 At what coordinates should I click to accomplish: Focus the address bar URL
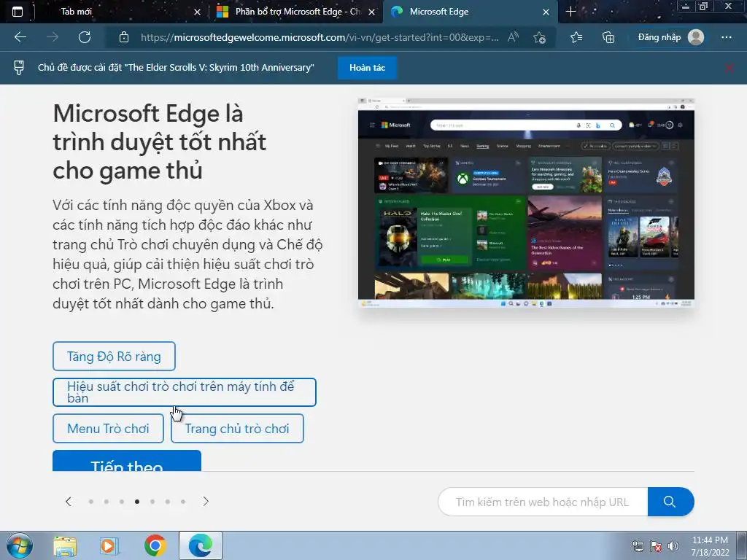[320, 37]
